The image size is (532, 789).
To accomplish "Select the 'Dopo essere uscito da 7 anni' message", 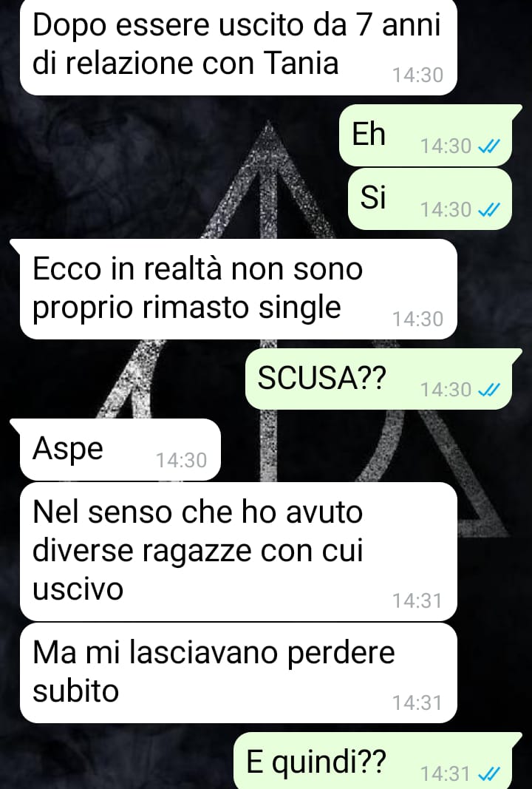I will [x=239, y=47].
